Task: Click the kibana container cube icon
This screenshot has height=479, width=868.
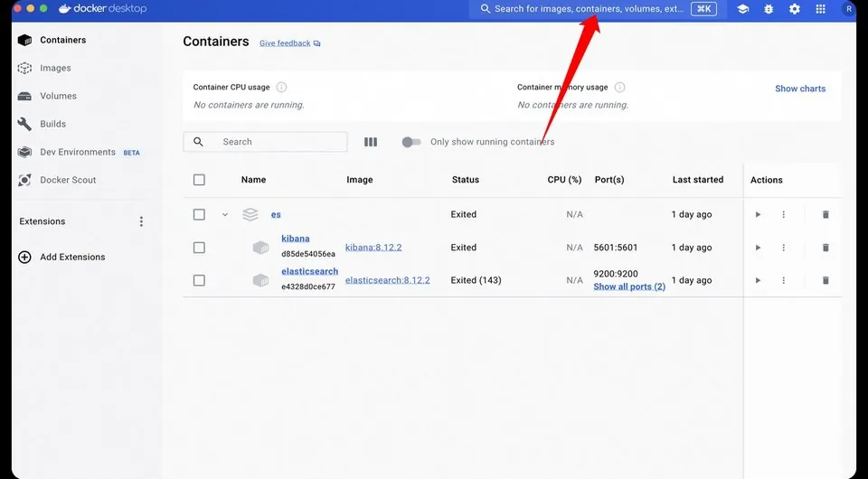Action: click(260, 248)
